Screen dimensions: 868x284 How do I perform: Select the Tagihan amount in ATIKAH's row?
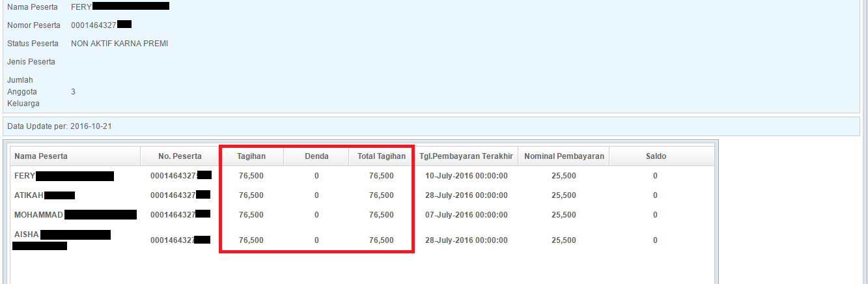(251, 195)
